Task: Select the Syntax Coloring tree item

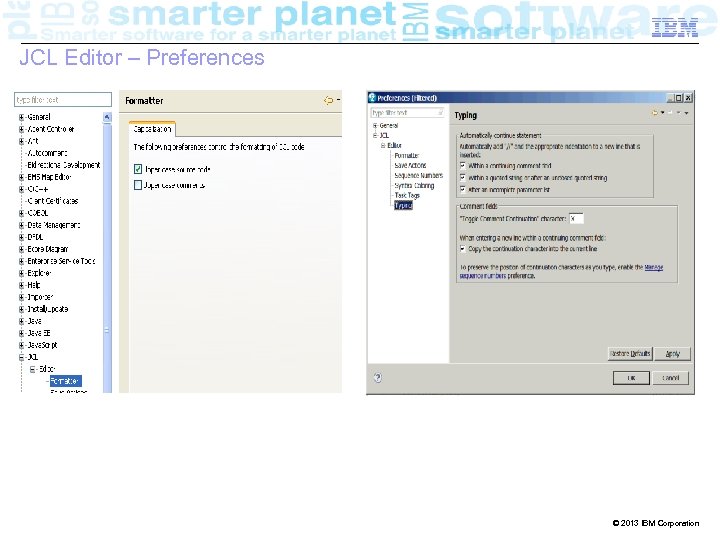Action: pyautogui.click(x=414, y=186)
